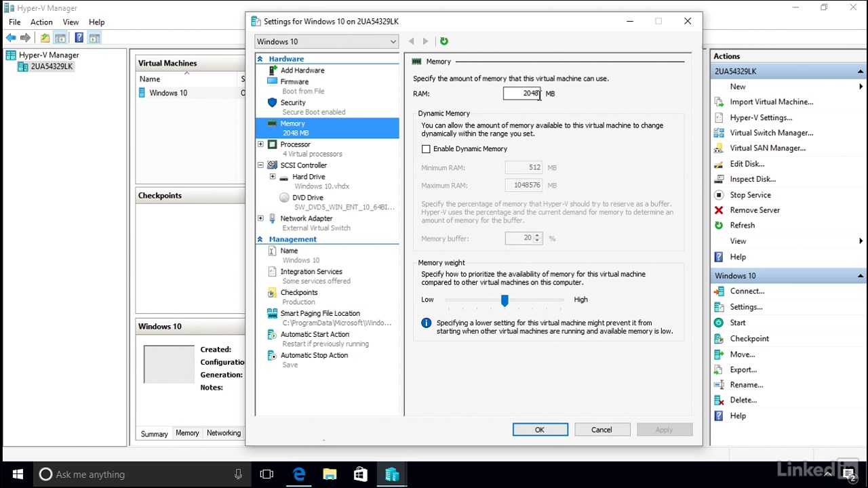Open the Help menu
The image size is (868, 488).
tap(97, 22)
